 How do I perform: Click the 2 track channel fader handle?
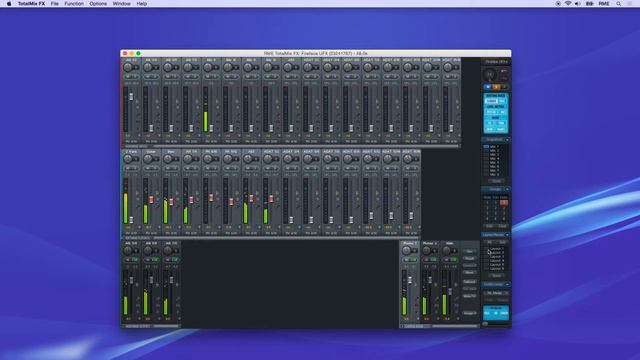(x=131, y=220)
